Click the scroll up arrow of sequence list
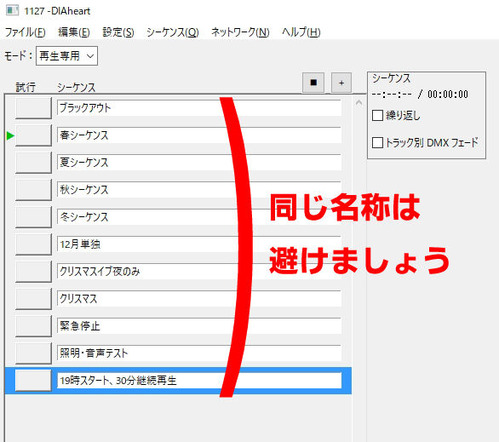Screen dimensions: 499x442 (359, 103)
